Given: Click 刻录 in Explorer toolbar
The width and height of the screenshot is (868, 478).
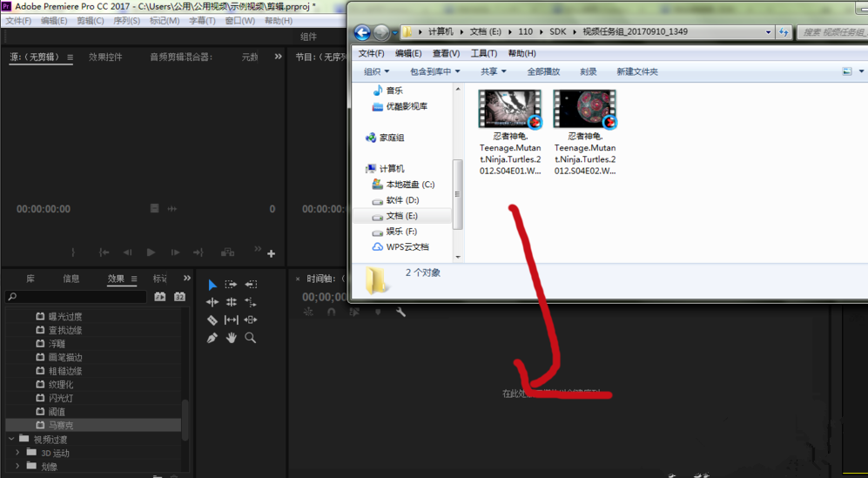Looking at the screenshot, I should [588, 71].
